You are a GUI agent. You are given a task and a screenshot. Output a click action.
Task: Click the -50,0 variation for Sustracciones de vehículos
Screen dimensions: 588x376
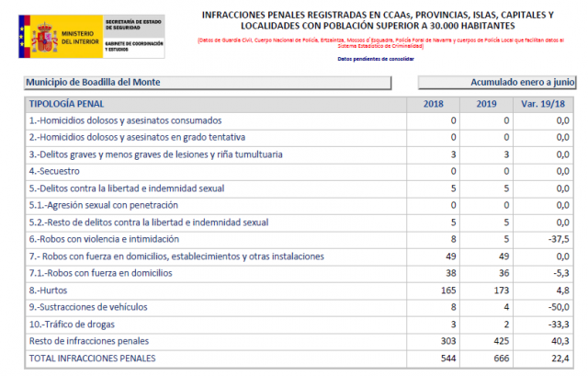coord(559,307)
